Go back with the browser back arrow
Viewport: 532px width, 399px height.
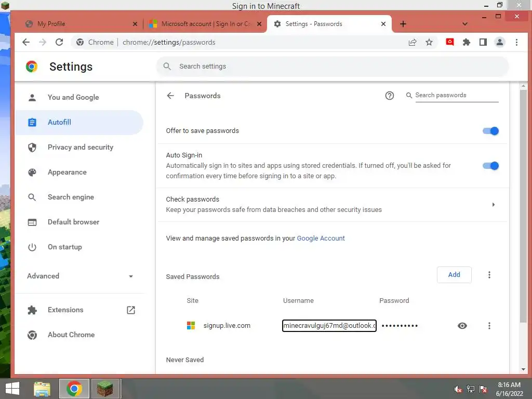(x=26, y=42)
